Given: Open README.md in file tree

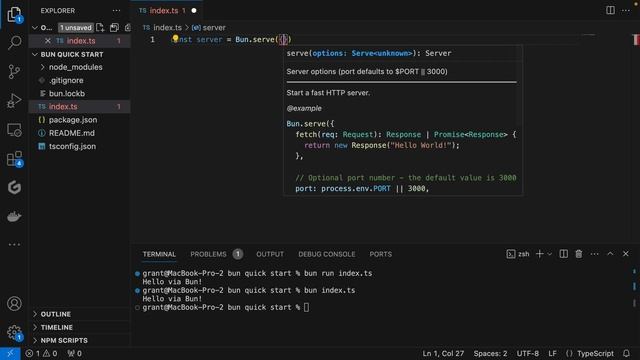Looking at the screenshot, I should [x=72, y=133].
